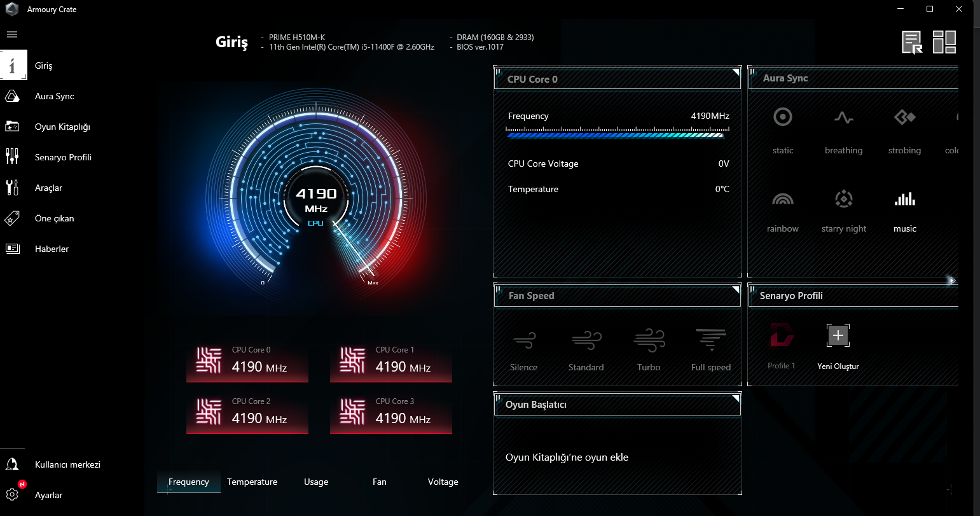This screenshot has height=516, width=980.
Task: Click the list view icon at top right
Action: (913, 43)
